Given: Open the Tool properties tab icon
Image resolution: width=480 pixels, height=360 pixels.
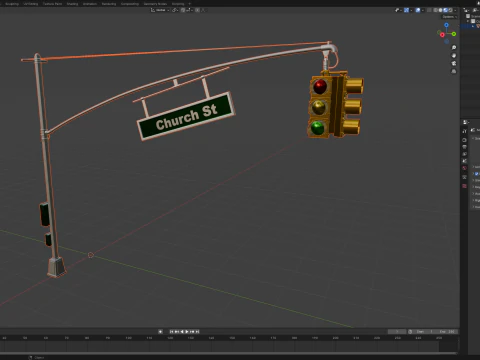Looking at the screenshot, I should point(464,131).
